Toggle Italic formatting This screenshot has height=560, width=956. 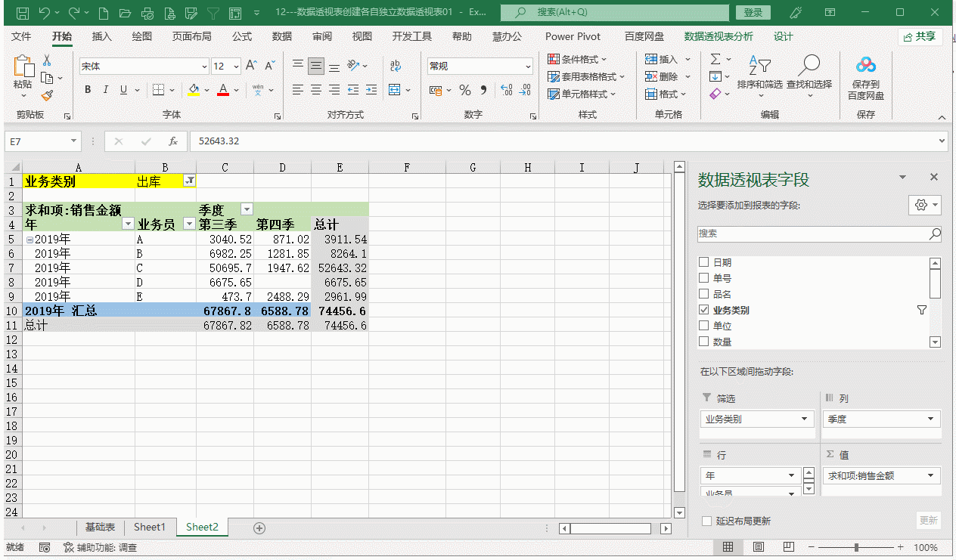105,90
